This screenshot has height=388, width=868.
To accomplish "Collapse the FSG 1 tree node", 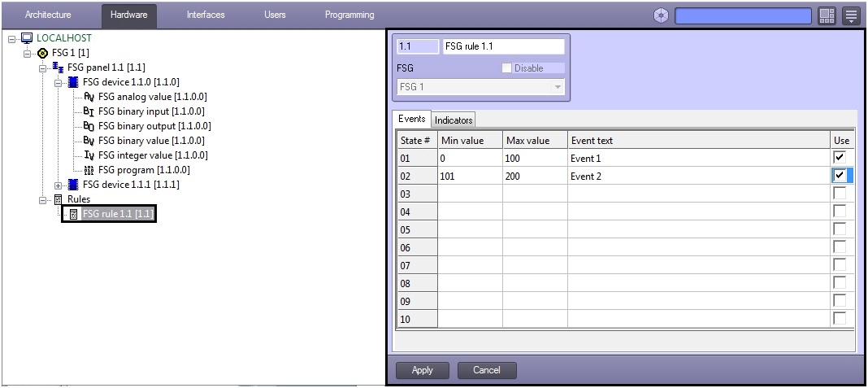I will click(x=27, y=54).
